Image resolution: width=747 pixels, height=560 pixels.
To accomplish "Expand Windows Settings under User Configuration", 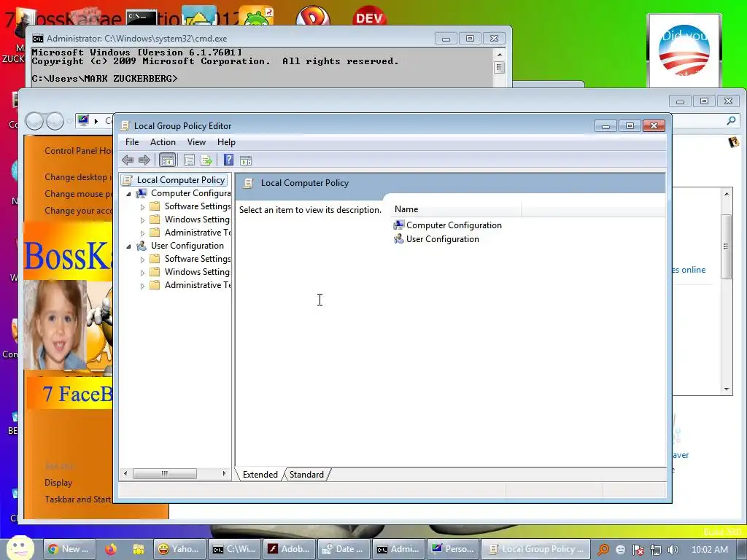I will (142, 273).
